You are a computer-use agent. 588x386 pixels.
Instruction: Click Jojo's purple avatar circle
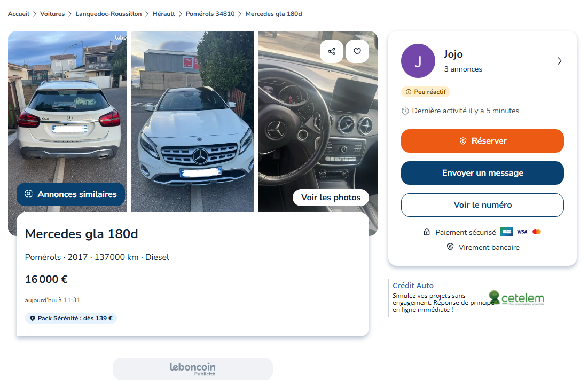click(418, 61)
